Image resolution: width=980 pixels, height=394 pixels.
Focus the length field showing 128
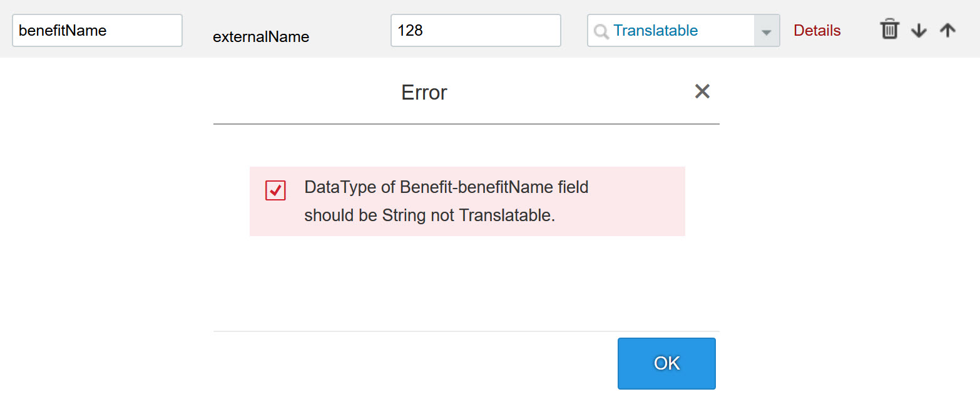pos(476,30)
